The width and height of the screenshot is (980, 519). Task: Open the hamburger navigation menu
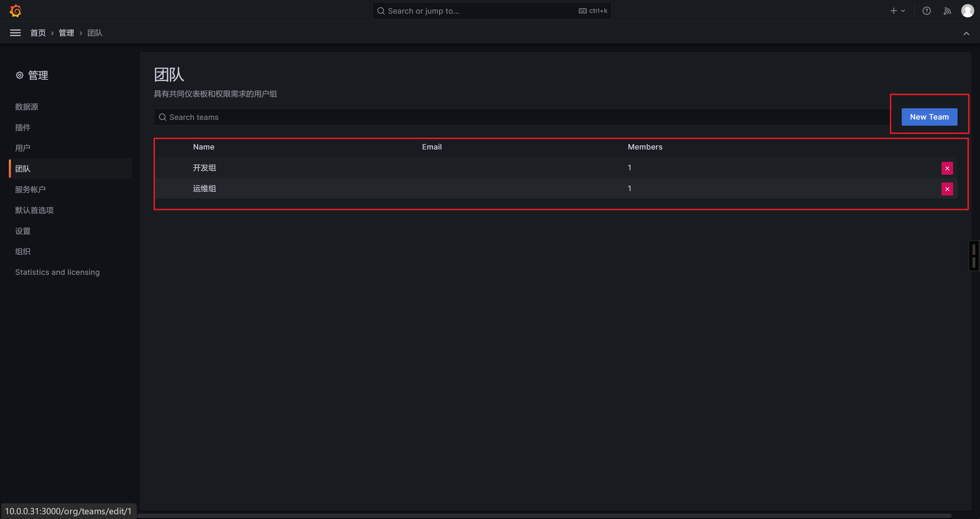[x=15, y=33]
